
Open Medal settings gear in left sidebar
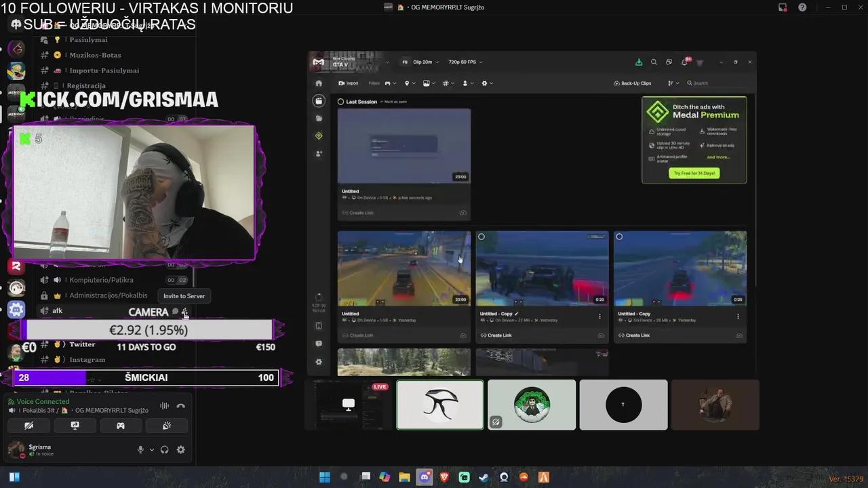[x=319, y=361]
